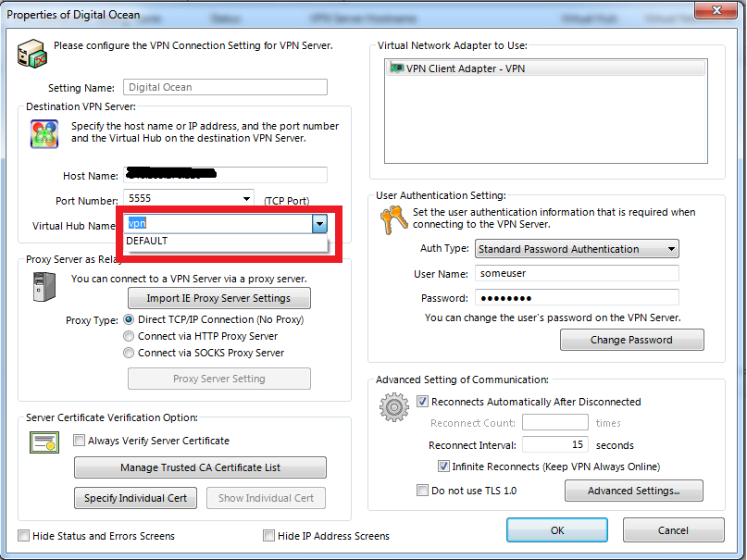Collapse the Virtual Hub Name dropdown arrow
The height and width of the screenshot is (560, 747).
click(x=319, y=223)
